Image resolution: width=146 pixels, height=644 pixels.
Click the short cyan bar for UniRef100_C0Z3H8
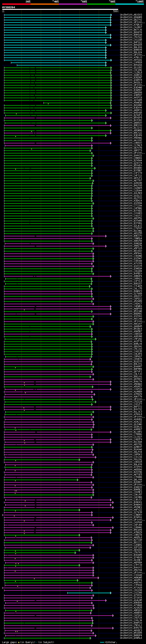coord(89,593)
